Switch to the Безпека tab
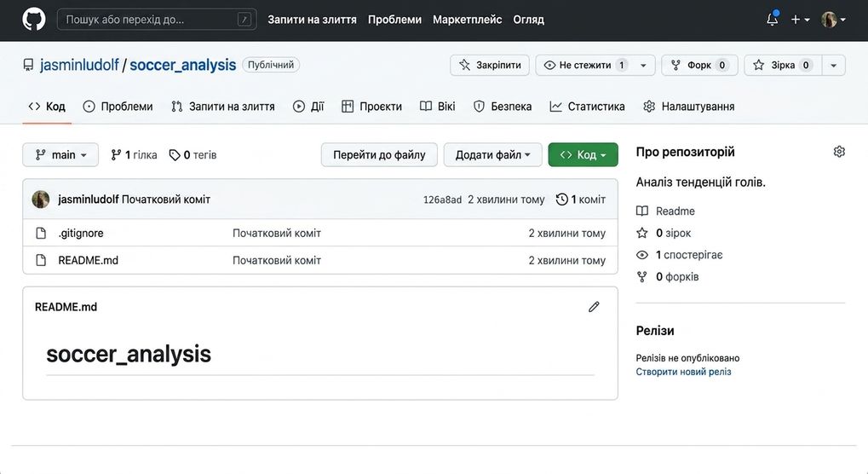This screenshot has width=868, height=474. point(503,107)
